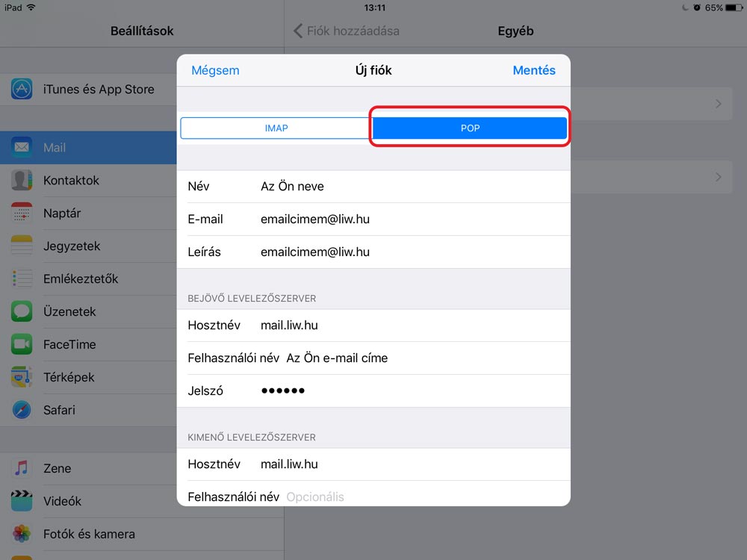Image resolution: width=747 pixels, height=560 pixels.
Task: Switch account type to IMAP
Action: point(276,128)
